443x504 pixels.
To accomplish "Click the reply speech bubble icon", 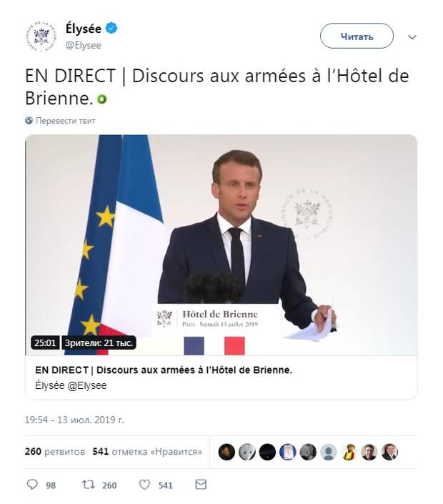I will tap(32, 485).
